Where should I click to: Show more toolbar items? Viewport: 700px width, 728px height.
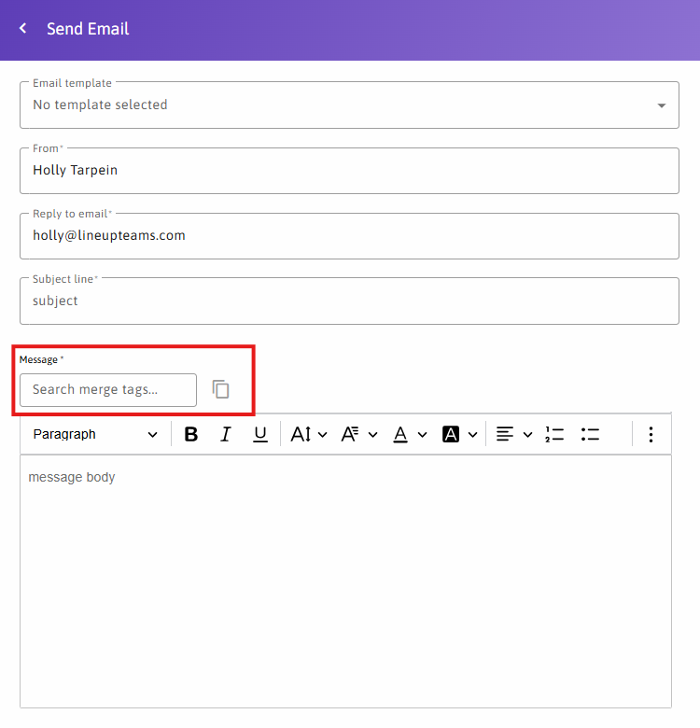[651, 435]
